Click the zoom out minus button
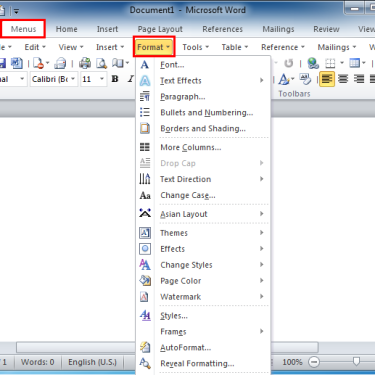Screen dimensions: 375x375 tap(314, 362)
